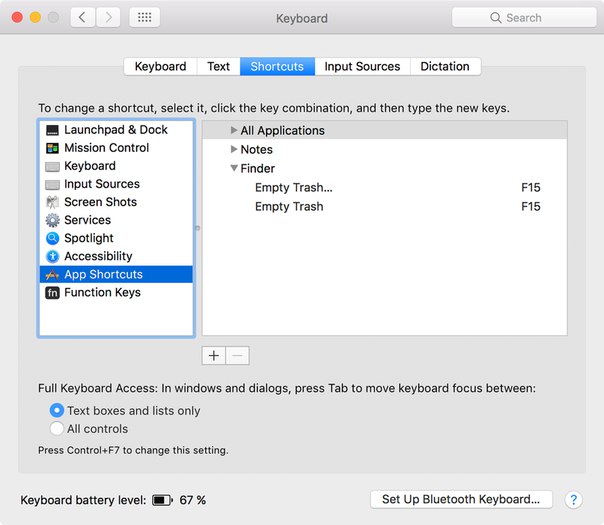Expand the Notes shortcuts group
604x525 pixels.
point(234,150)
